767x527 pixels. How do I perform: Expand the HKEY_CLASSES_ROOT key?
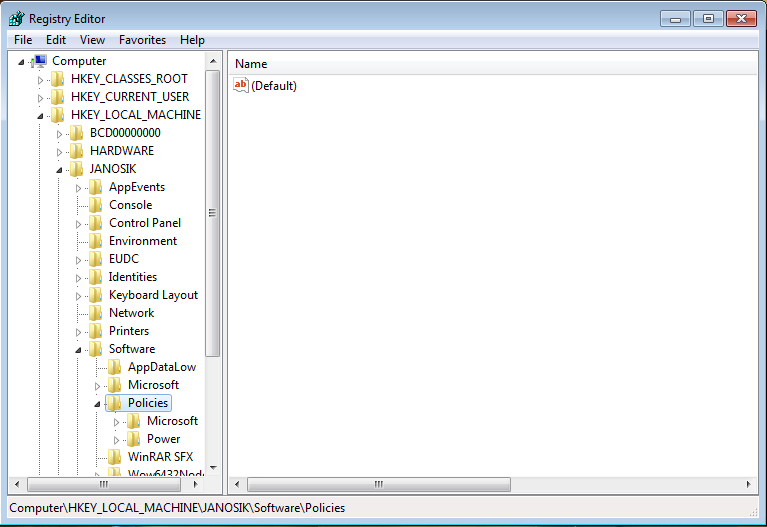pyautogui.click(x=41, y=80)
